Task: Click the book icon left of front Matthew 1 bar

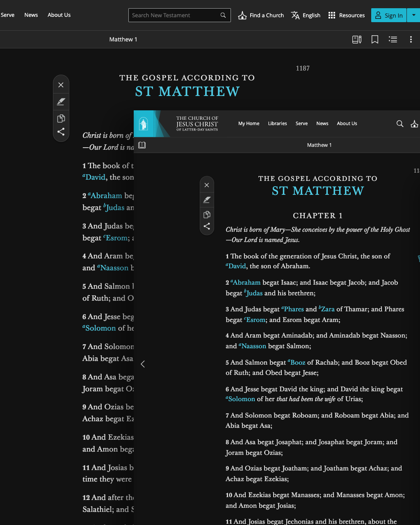Action: coord(142,145)
